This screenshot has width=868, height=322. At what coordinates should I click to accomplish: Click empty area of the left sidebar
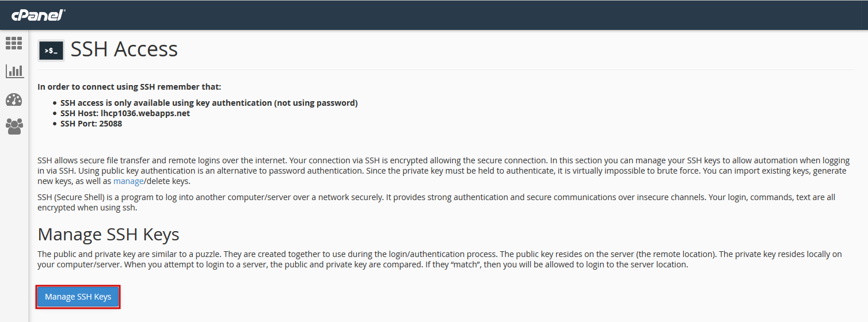click(x=14, y=230)
